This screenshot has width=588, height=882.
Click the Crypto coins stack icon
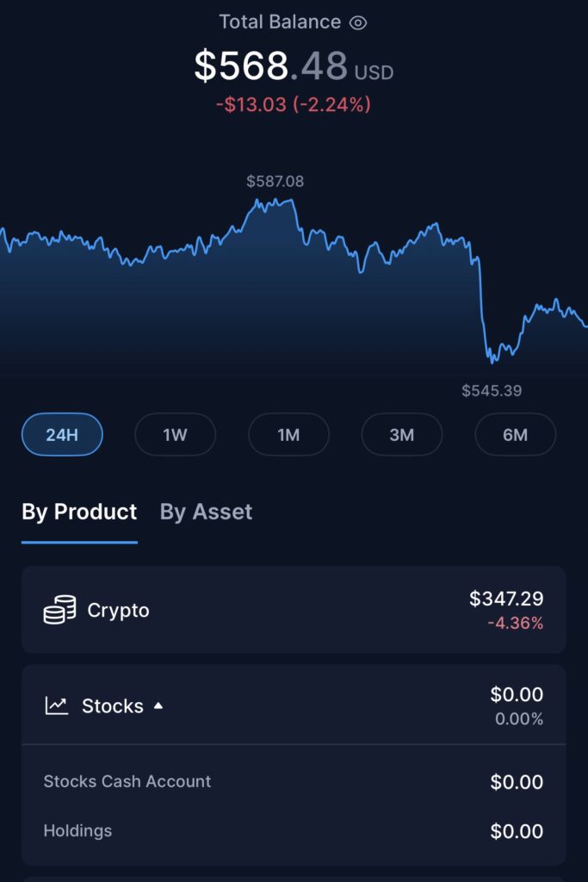point(59,610)
